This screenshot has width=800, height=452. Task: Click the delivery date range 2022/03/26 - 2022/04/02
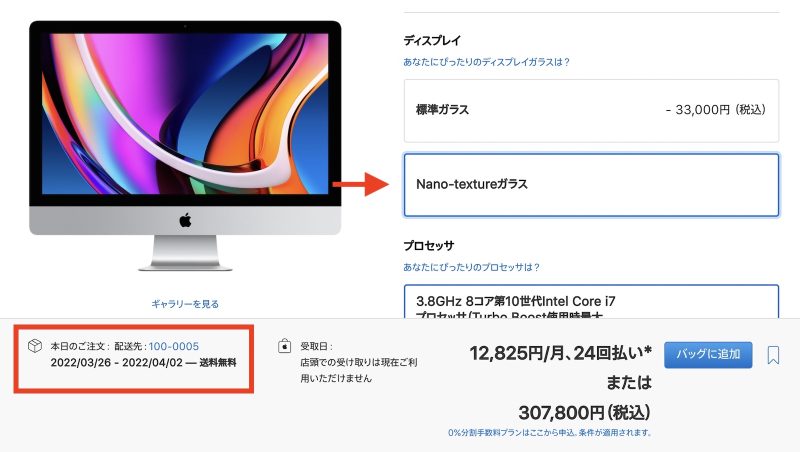tap(116, 363)
